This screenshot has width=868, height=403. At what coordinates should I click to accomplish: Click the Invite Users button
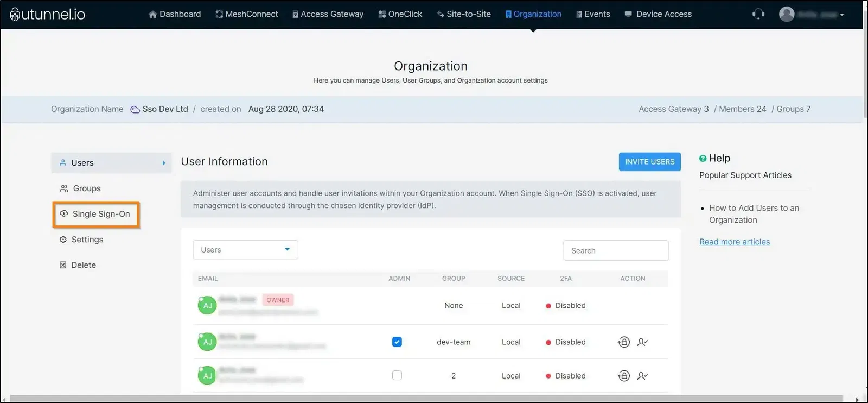(x=649, y=162)
